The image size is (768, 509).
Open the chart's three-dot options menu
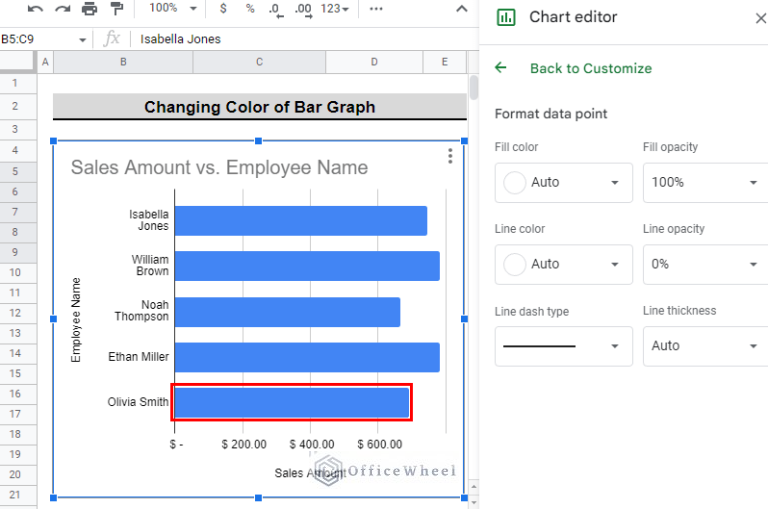(x=450, y=156)
